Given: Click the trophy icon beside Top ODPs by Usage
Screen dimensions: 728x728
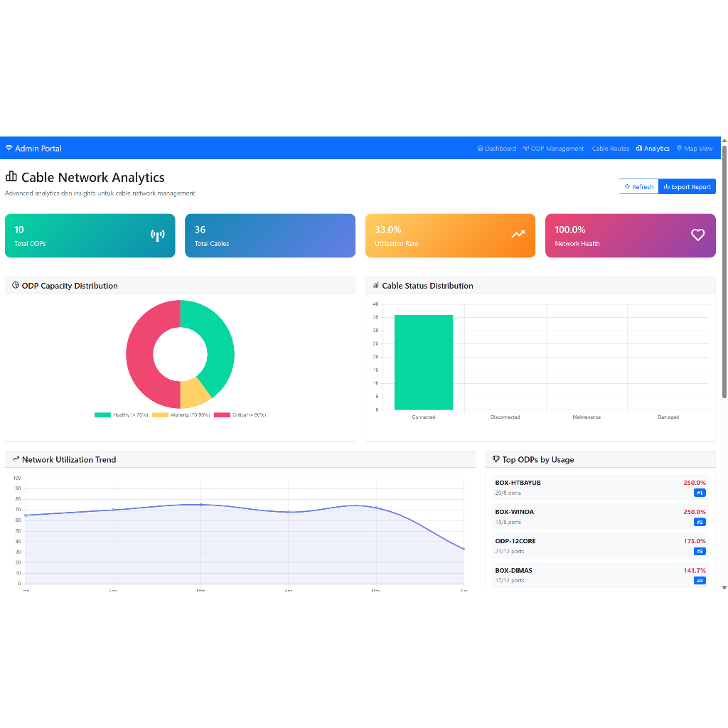Looking at the screenshot, I should coord(496,459).
